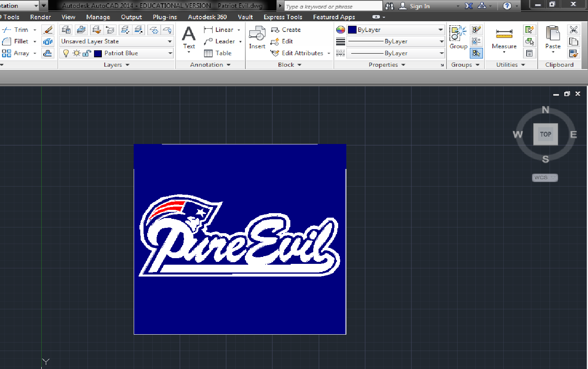Open Layer Properties manager icon
The image size is (588, 369).
coord(66,30)
